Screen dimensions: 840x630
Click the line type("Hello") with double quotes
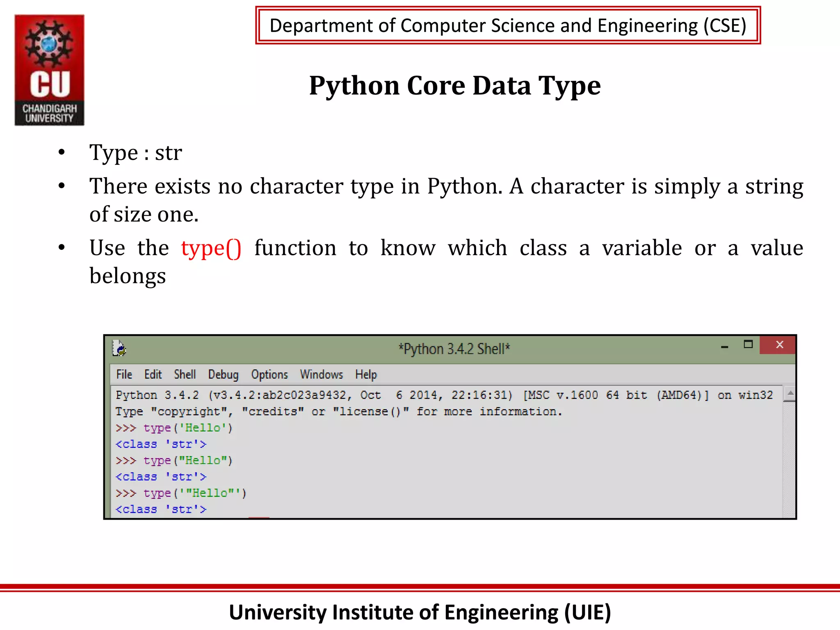[x=174, y=461]
